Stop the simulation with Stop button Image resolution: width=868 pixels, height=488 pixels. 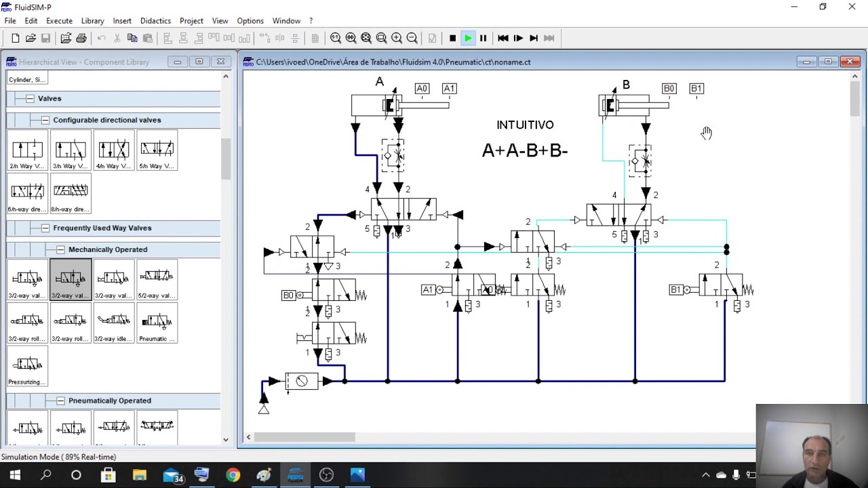click(x=452, y=38)
